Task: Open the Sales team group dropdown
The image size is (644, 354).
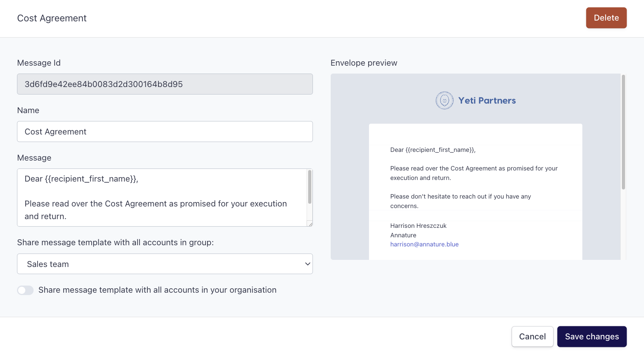Action: [165, 264]
